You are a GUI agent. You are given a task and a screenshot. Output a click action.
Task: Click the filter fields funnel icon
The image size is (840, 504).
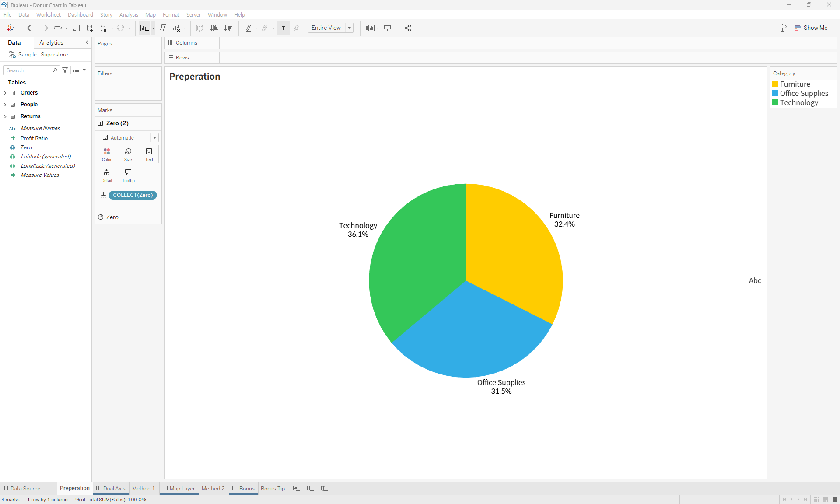click(65, 70)
